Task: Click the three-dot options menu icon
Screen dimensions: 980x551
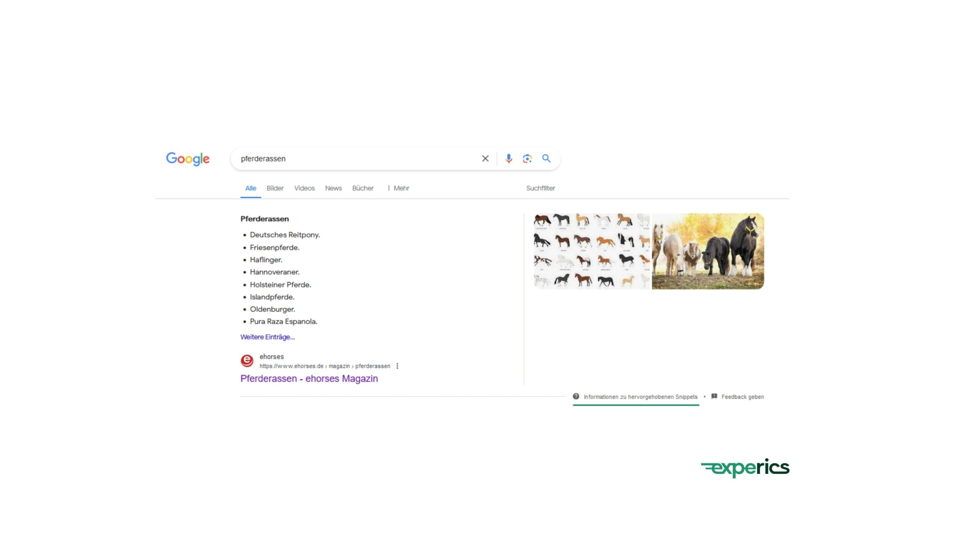Action: (x=397, y=365)
